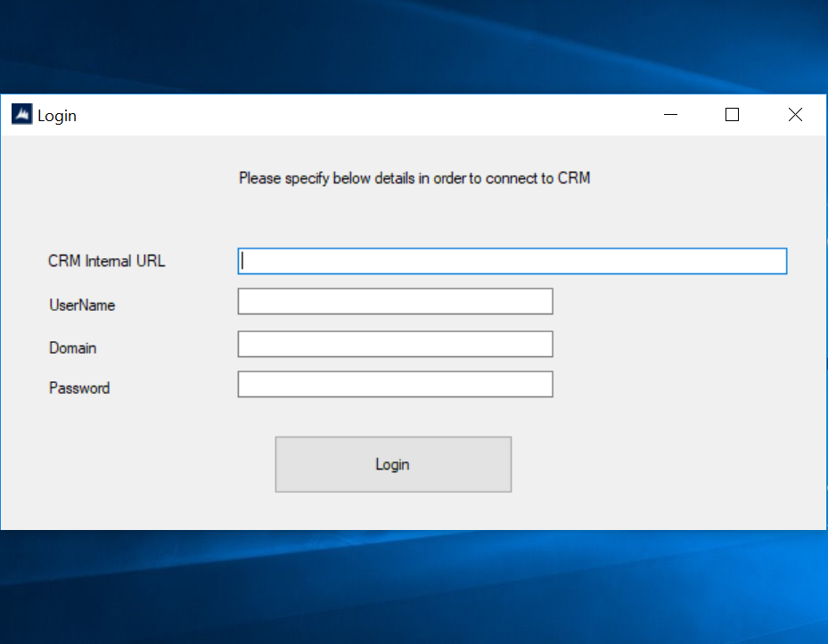Click the desktop background above the window
Viewport: 828px width, 644px height.
click(x=414, y=45)
